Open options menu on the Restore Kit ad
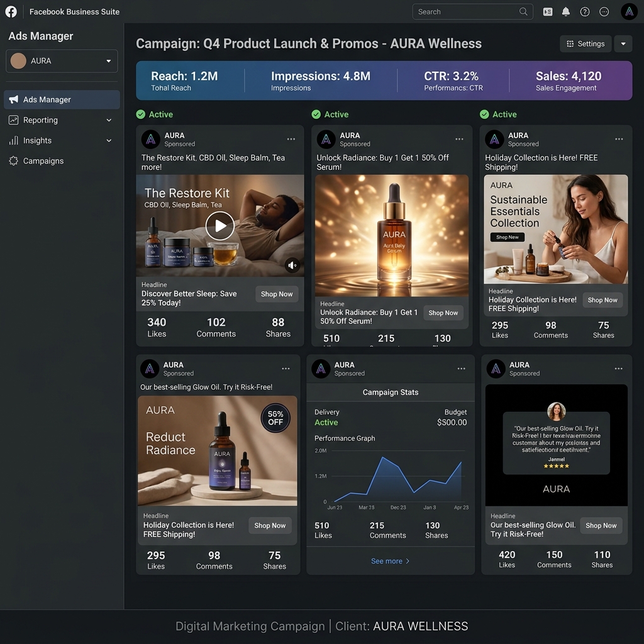This screenshot has height=644, width=644. coord(291,139)
